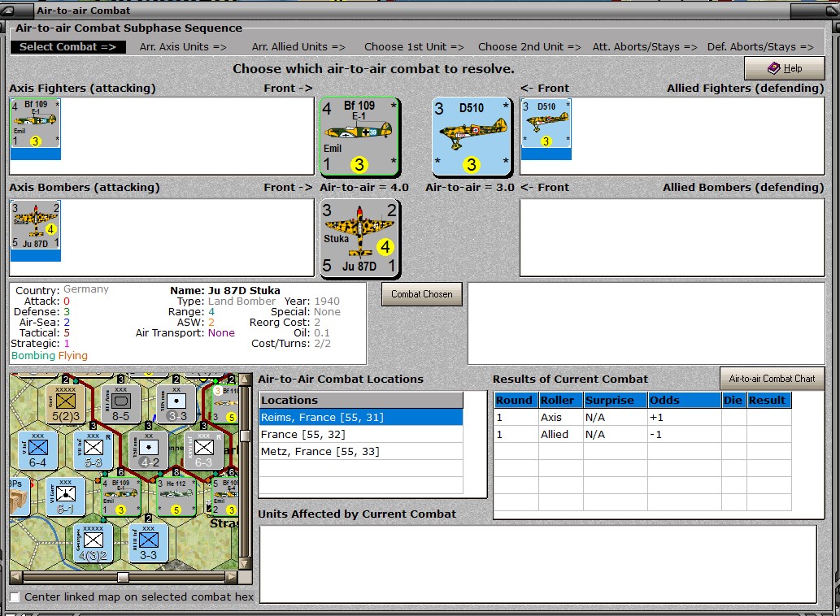Viewport: 840px width, 616px height.
Task: Click the 4(3)2 army unit on the map
Action: 94,543
